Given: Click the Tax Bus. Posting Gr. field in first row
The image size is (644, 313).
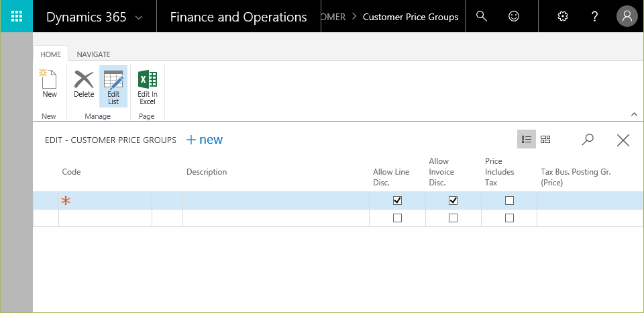Looking at the screenshot, I should (590, 201).
